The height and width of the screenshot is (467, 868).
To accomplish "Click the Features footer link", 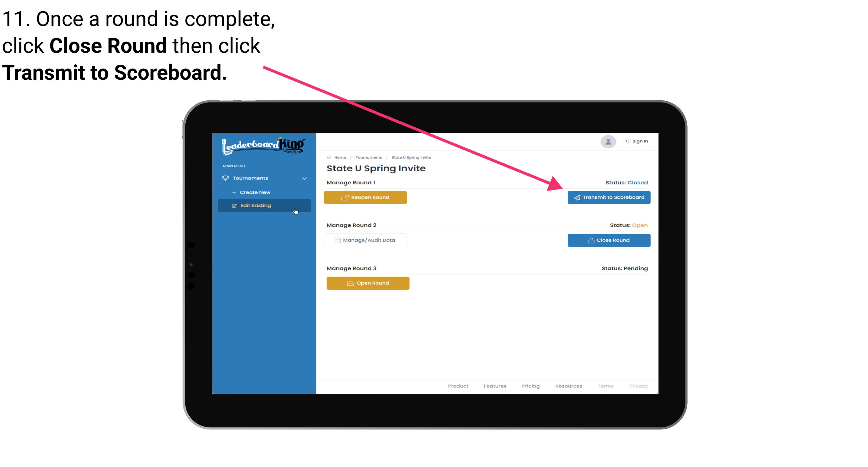I will point(494,386).
